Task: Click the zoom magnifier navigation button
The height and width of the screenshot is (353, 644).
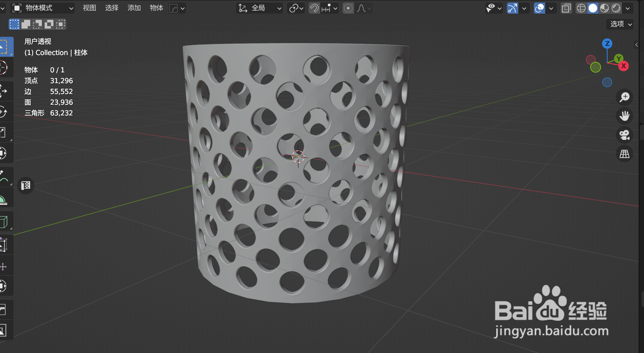Action: (x=624, y=97)
